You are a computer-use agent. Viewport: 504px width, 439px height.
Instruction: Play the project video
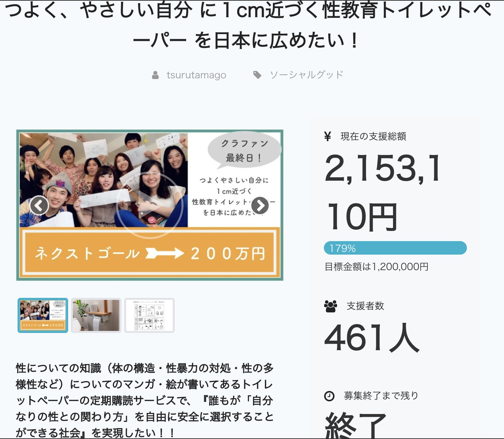(149, 205)
